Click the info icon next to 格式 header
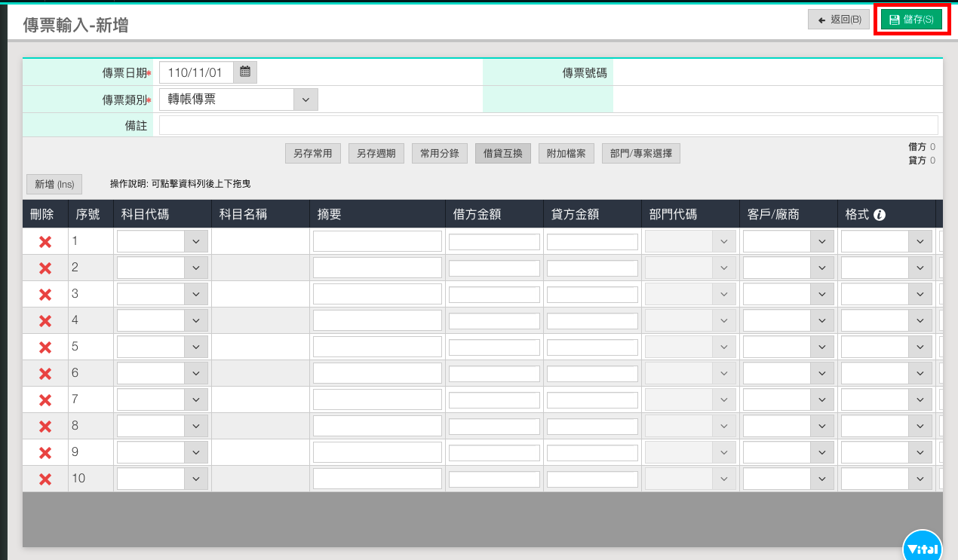The height and width of the screenshot is (560, 958). point(880,215)
